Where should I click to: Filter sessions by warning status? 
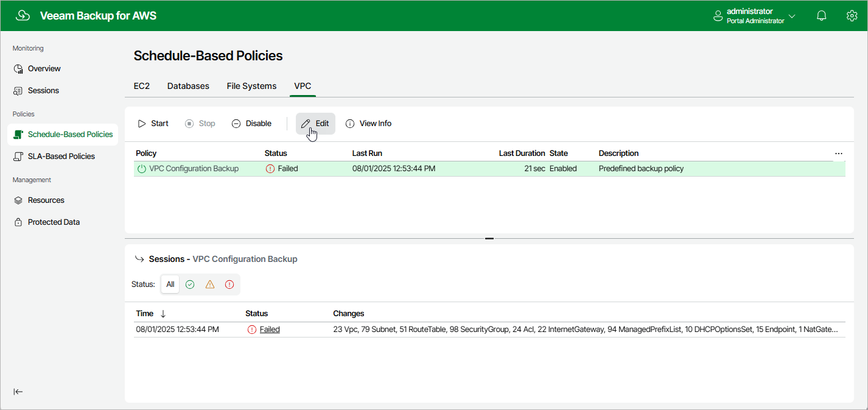point(210,284)
